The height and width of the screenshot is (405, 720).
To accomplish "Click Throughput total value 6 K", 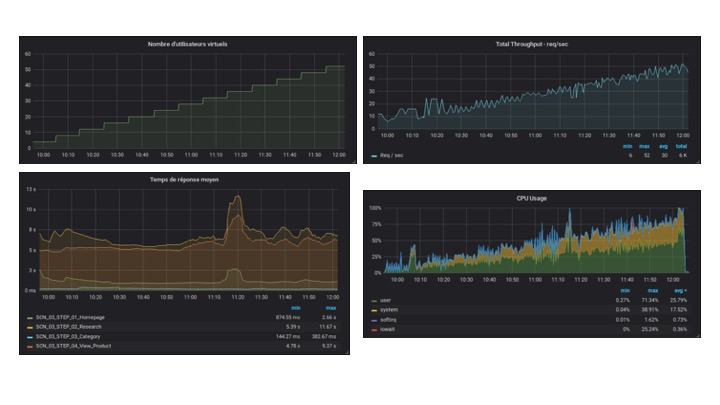I will point(683,156).
